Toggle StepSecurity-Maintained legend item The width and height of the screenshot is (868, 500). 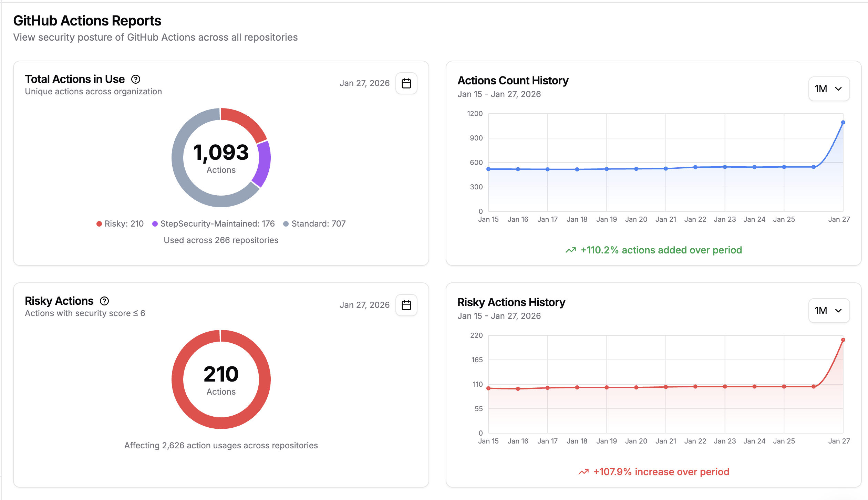[214, 224]
